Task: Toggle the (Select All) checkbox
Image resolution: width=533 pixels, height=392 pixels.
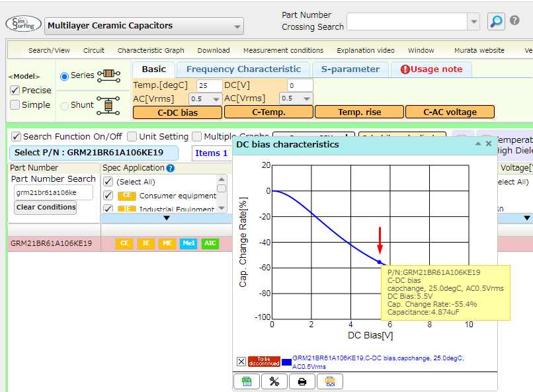Action: [x=108, y=182]
